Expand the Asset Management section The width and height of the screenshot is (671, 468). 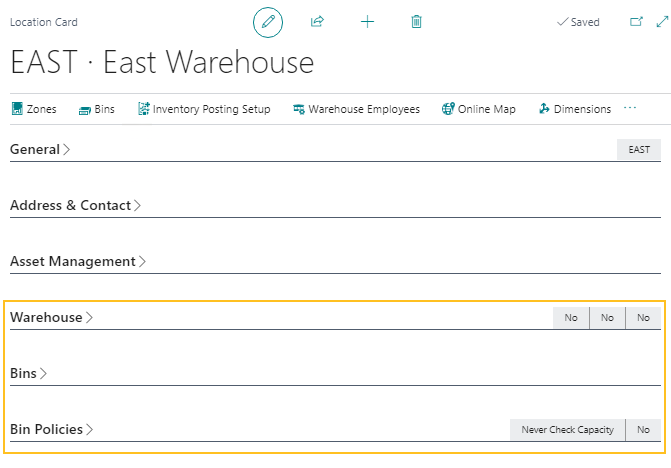tap(78, 261)
